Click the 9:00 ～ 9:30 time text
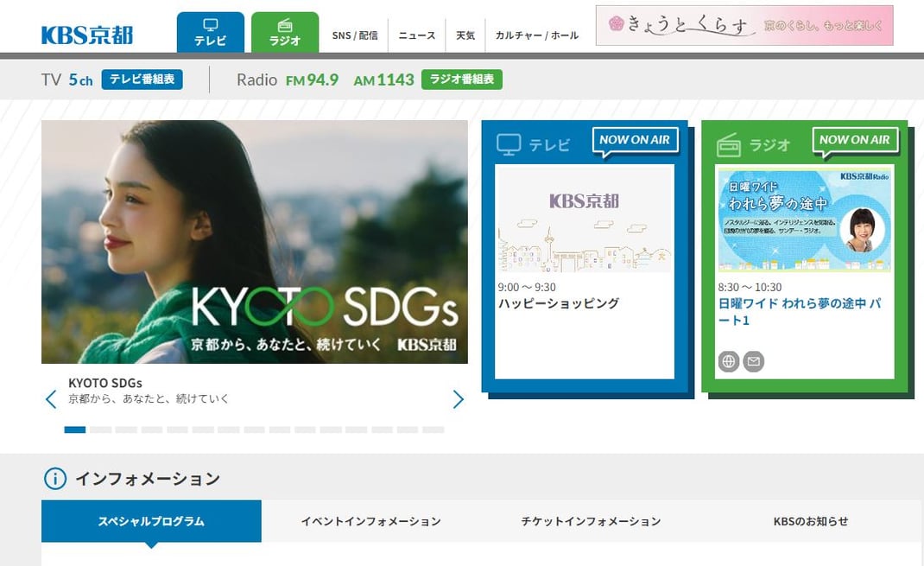This screenshot has height=566, width=924. click(527, 287)
